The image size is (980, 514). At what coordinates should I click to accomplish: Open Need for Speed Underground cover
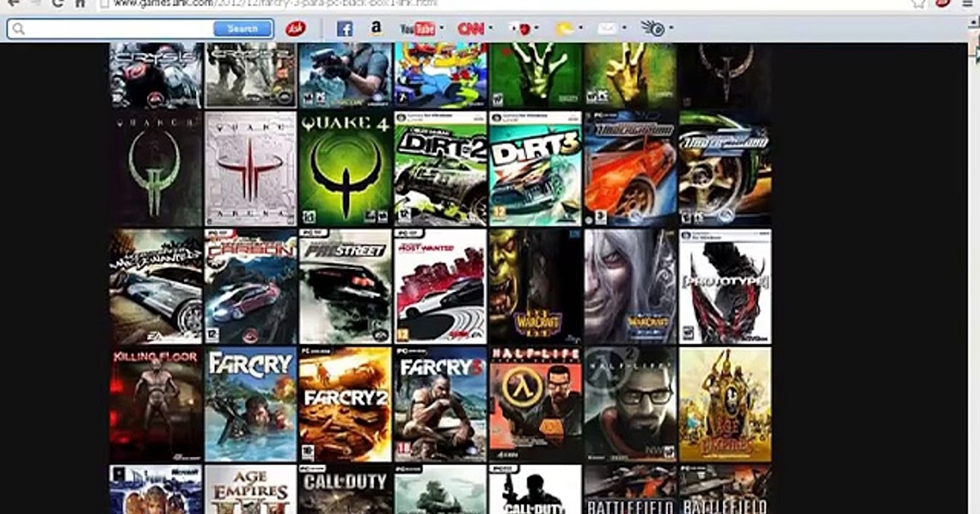coord(630,169)
